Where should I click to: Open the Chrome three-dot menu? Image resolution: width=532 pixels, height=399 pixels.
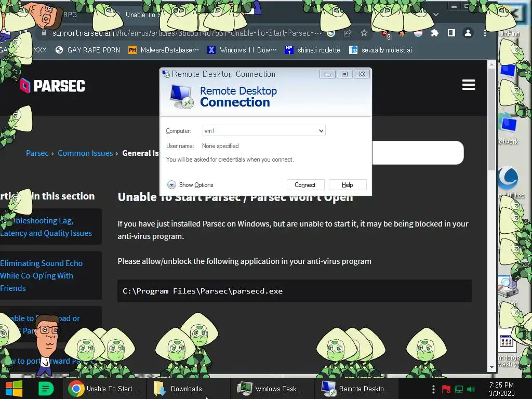485,33
